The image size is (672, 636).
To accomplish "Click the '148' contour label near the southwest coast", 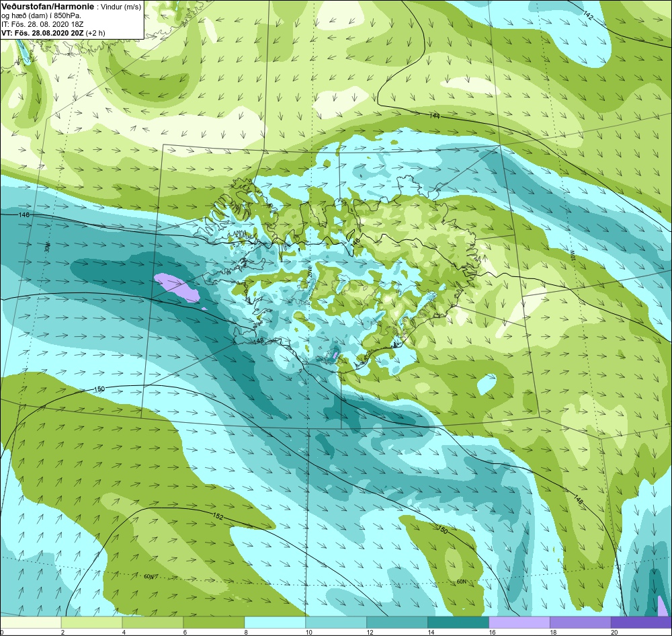I will point(259,341).
